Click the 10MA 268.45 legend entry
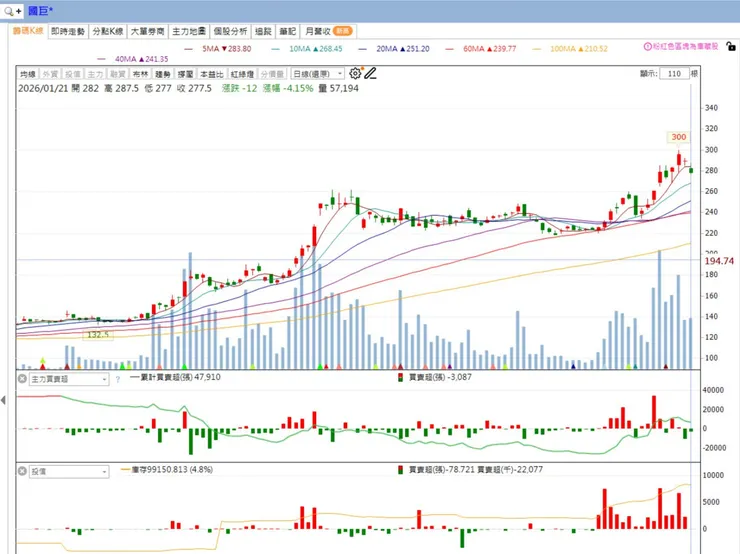This screenshot has width=740, height=554. tap(307, 49)
